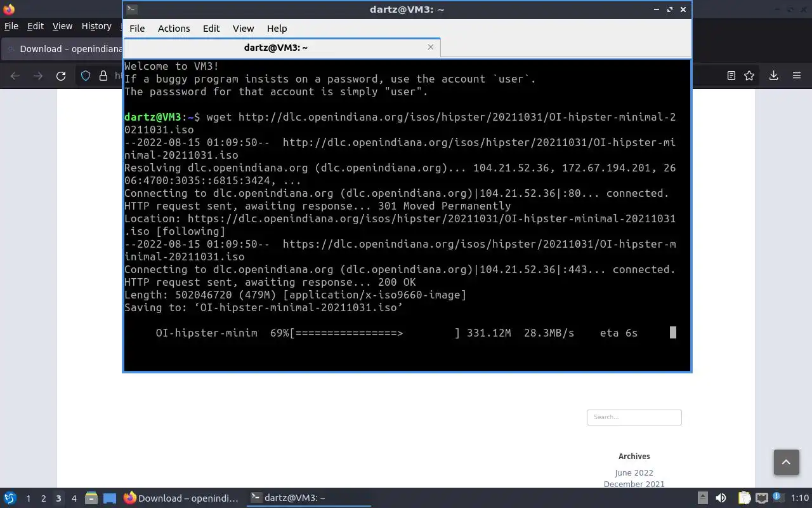This screenshot has width=812, height=508.
Task: Click the site security padlock icon
Action: click(103, 76)
